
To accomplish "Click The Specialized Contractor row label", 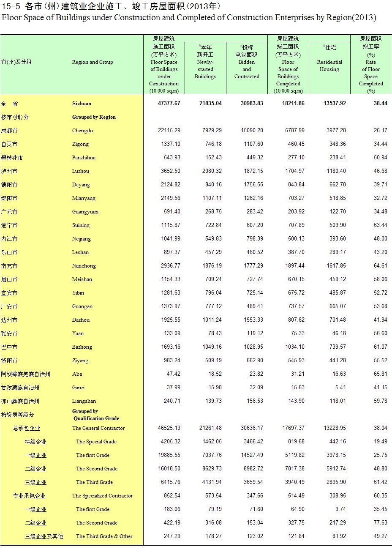I will (x=102, y=496).
